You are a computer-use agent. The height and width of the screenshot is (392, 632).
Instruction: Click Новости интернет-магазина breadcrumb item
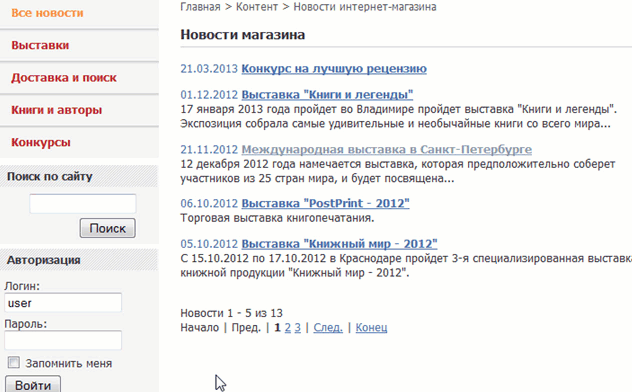coord(365,7)
